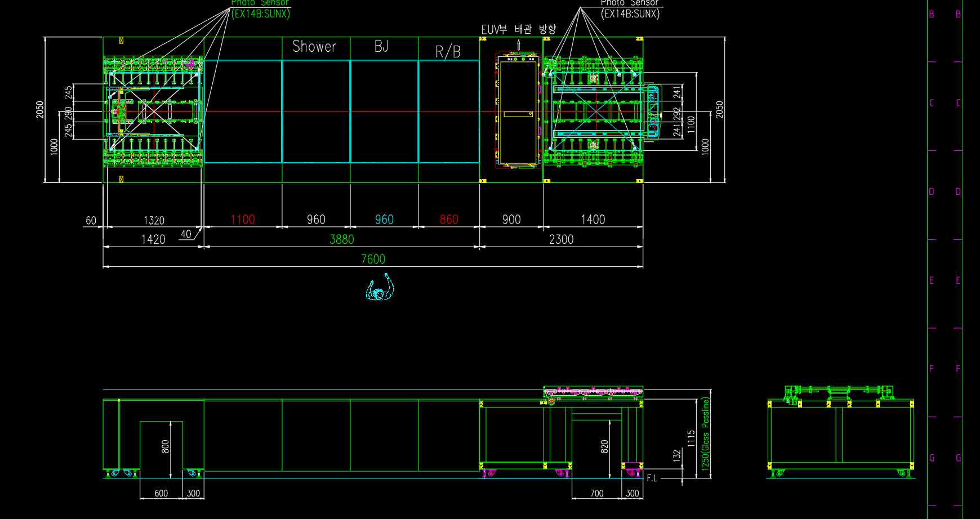The height and width of the screenshot is (519, 980).
Task: Select the "R/B" section label
Action: point(448,52)
